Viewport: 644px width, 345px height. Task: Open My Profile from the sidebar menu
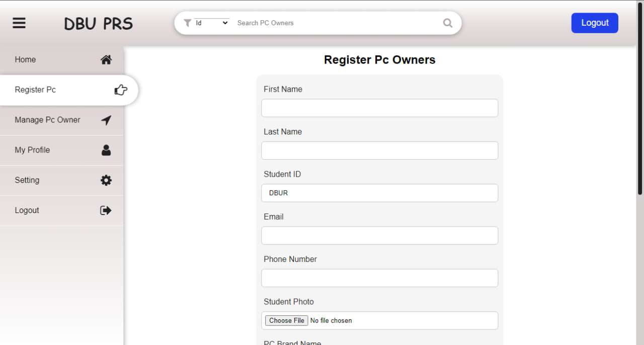click(32, 150)
